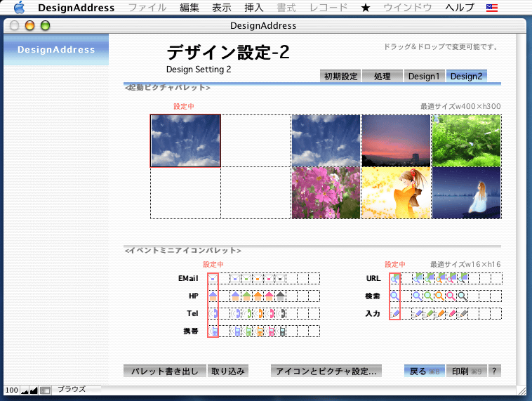The image size is (532, 401).
Task: Pick the gray Tel phone palette icon
Action: (280, 313)
